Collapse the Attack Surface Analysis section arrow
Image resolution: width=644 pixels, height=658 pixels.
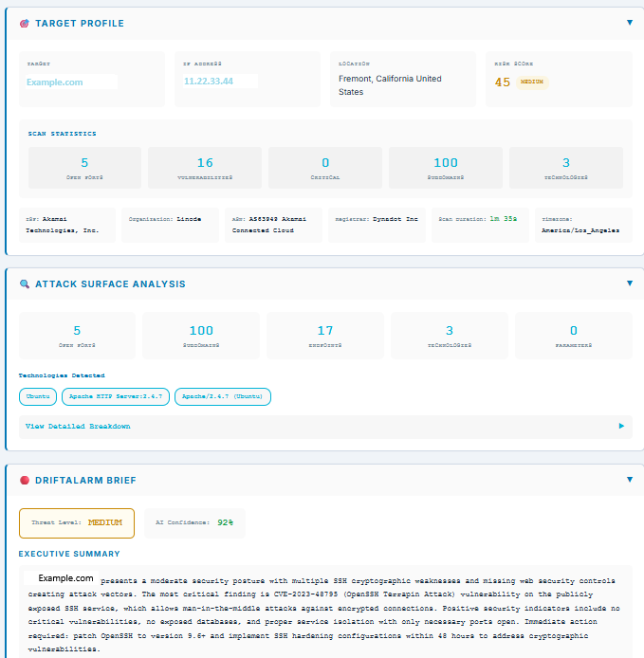[x=630, y=283]
